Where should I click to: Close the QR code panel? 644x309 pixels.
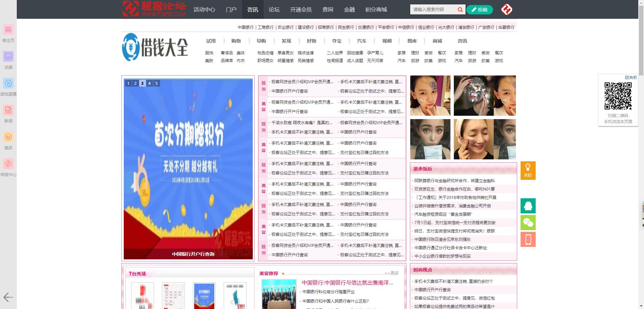click(x=631, y=78)
